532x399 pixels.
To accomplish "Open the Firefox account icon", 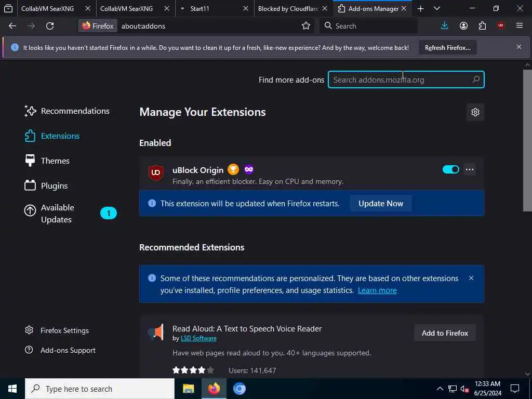I will (x=463, y=26).
